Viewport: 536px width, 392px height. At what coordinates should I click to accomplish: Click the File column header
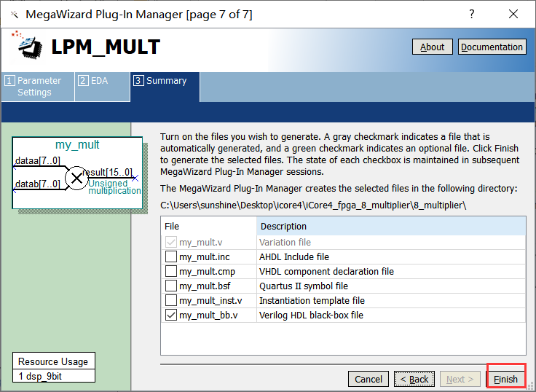[208, 227]
